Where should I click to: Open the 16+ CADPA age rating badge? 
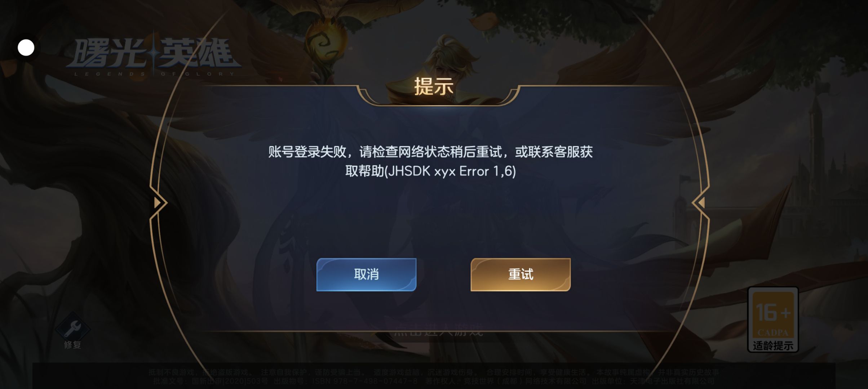773,319
